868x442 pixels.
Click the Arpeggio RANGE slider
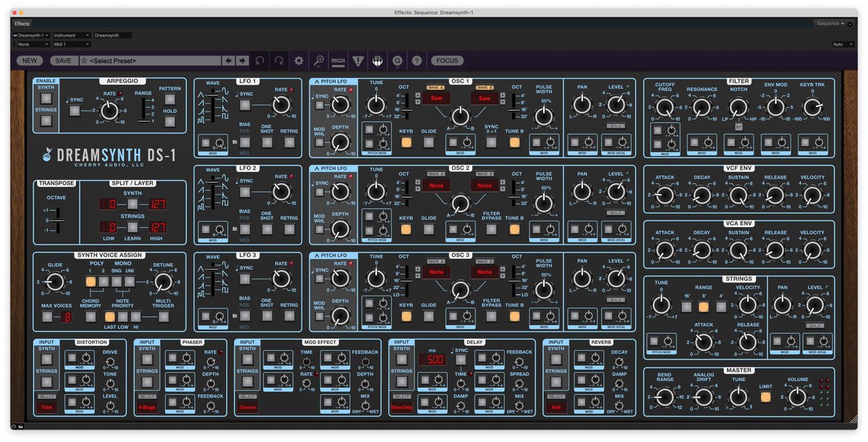[x=143, y=109]
